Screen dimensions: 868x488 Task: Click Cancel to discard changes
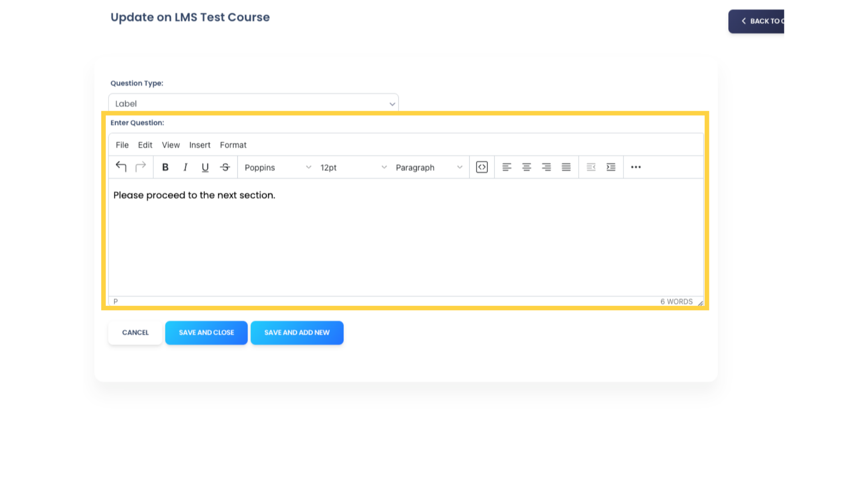tap(135, 332)
